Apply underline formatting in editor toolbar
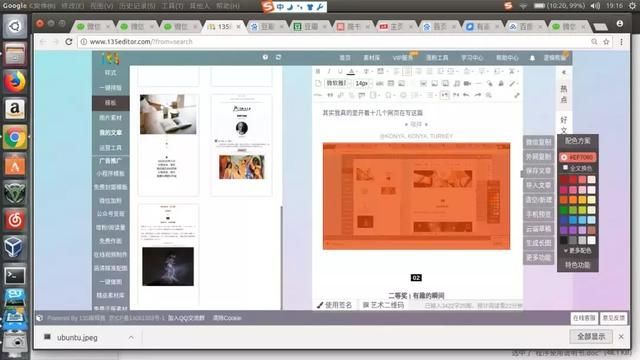 [x=340, y=71]
